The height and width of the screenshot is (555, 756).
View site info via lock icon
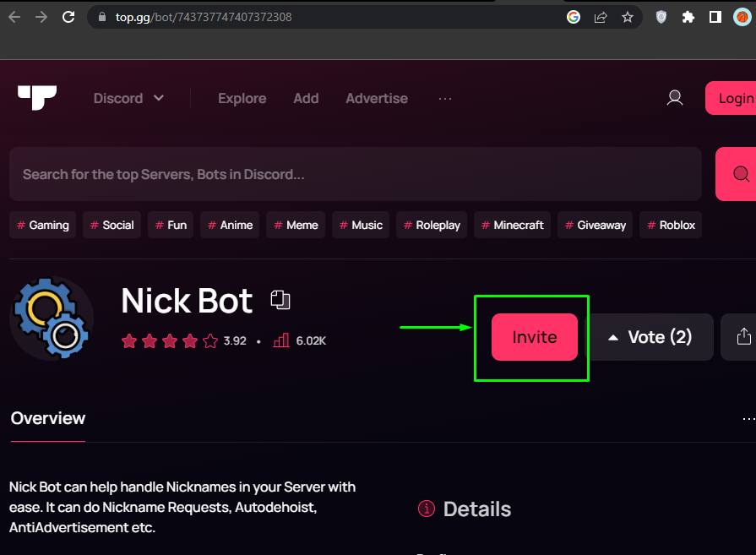[101, 18]
